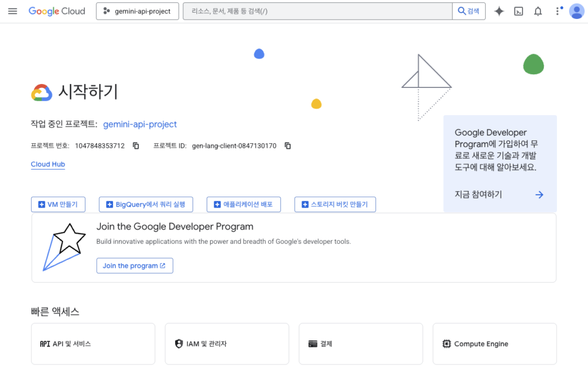Click the 지금 참여하기 arrow
The image size is (588, 372).
[x=539, y=195]
